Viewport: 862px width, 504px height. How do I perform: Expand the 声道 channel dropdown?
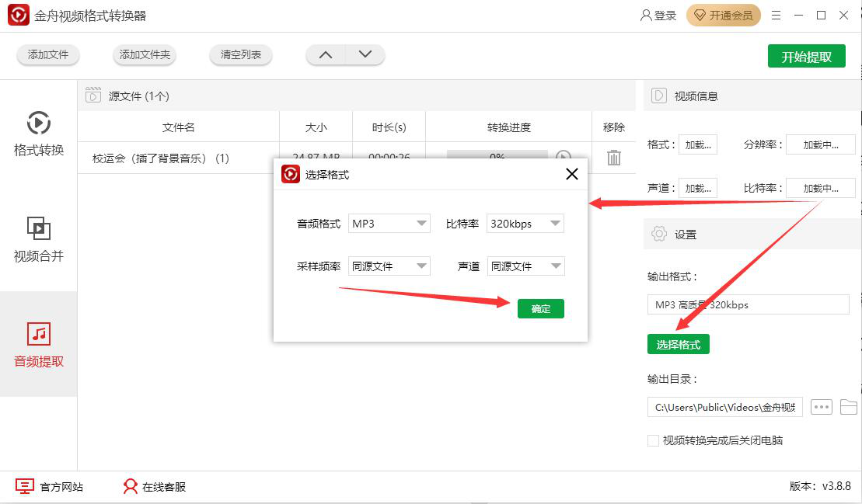pyautogui.click(x=525, y=266)
